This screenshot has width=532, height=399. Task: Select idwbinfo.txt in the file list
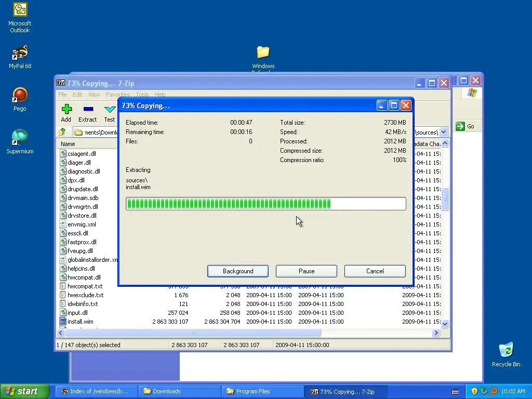83,303
